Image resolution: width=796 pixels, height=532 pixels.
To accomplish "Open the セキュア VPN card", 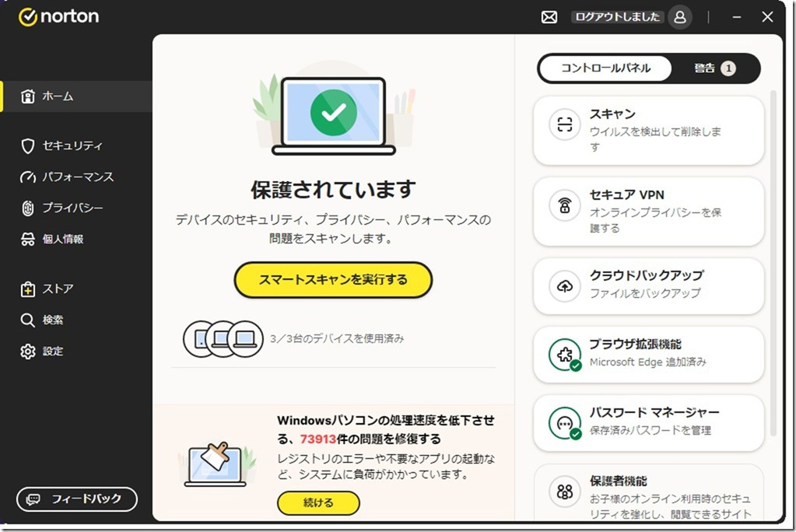I will [x=649, y=212].
